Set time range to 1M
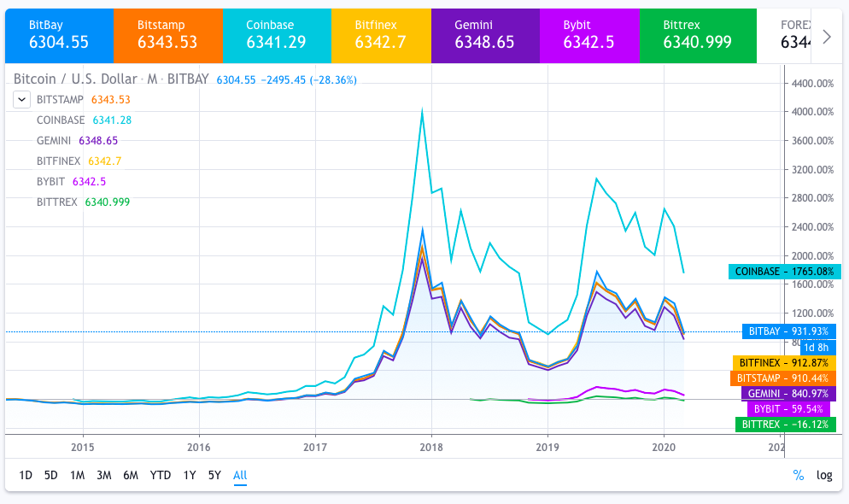849x504 pixels. coord(78,475)
